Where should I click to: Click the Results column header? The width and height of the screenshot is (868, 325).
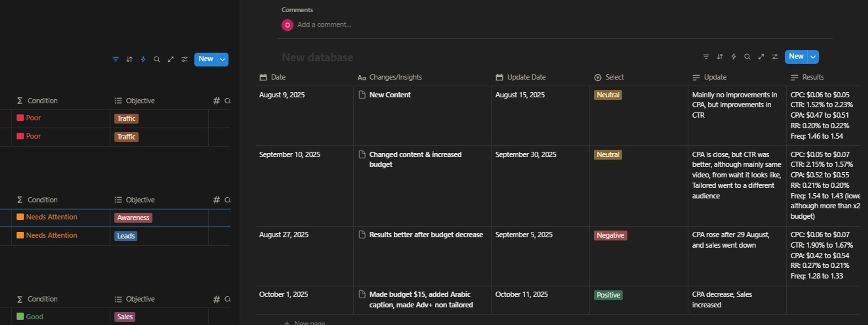coord(824,77)
